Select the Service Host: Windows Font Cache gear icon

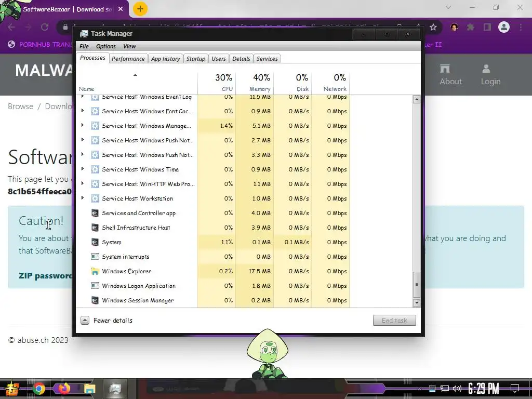(x=95, y=111)
